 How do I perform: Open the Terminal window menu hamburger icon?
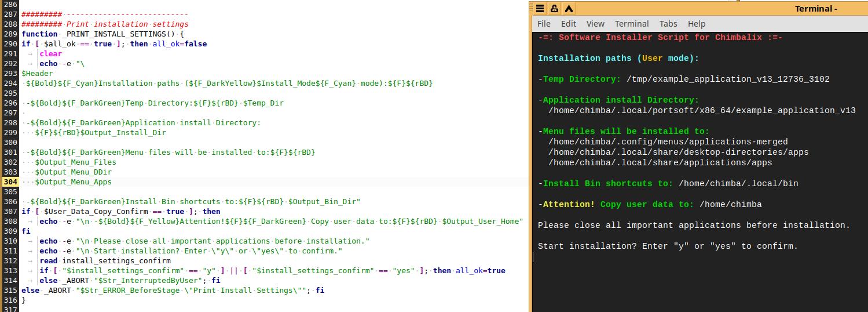click(x=540, y=9)
